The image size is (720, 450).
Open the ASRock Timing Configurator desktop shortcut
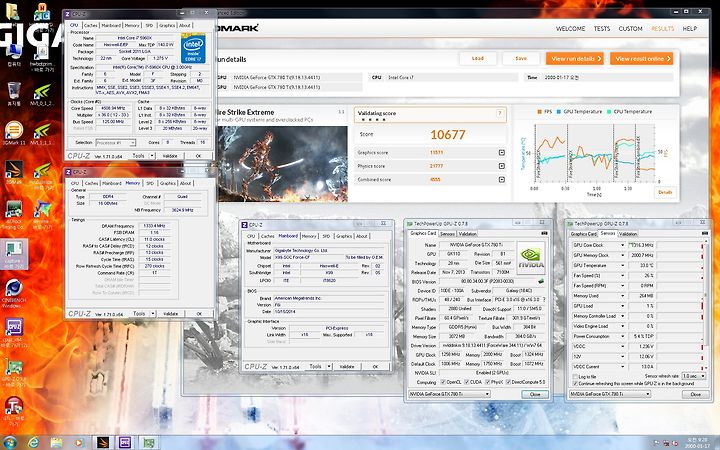click(14, 215)
